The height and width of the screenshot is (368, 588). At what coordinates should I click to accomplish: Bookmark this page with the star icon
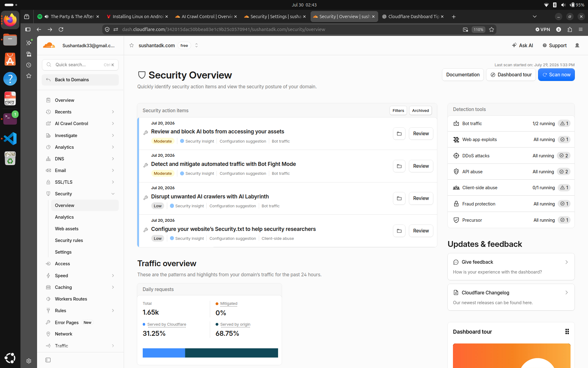(492, 29)
